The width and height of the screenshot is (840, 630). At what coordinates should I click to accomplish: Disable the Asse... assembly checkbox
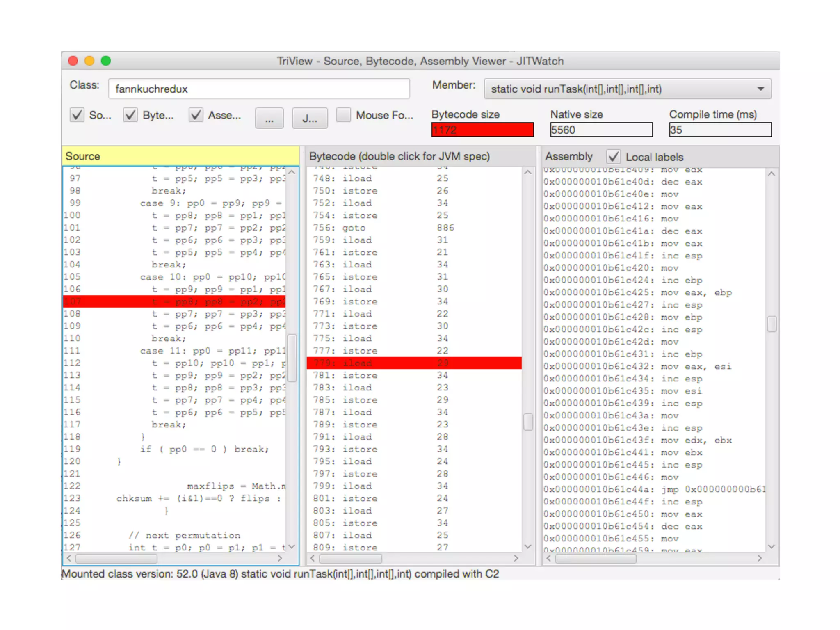tap(196, 115)
